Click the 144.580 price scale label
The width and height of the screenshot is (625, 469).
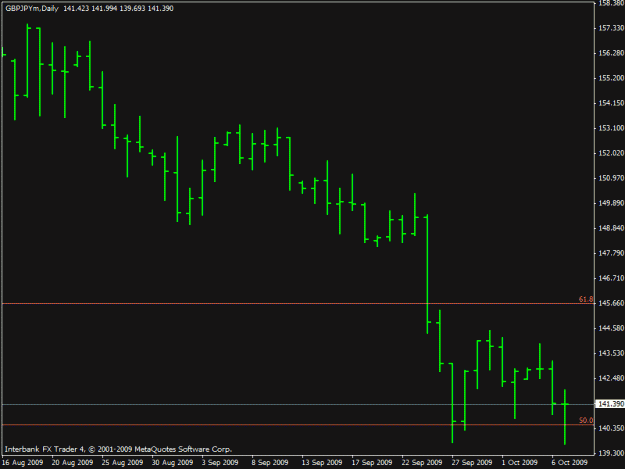tap(611, 328)
